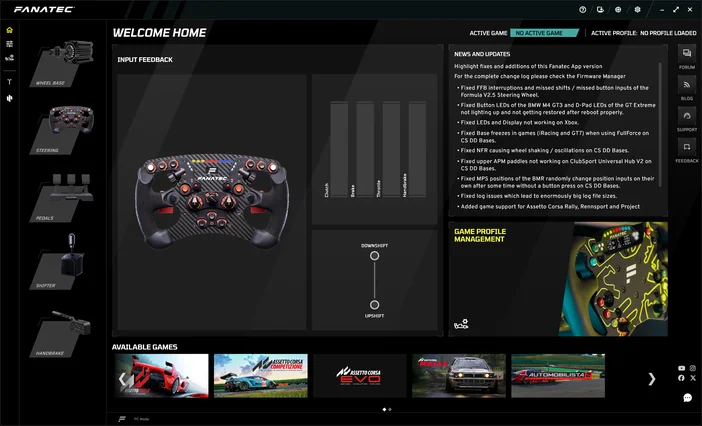The image size is (702, 426).
Task: Open the game profiles car-gear sidebar icon
Action: coord(9,58)
